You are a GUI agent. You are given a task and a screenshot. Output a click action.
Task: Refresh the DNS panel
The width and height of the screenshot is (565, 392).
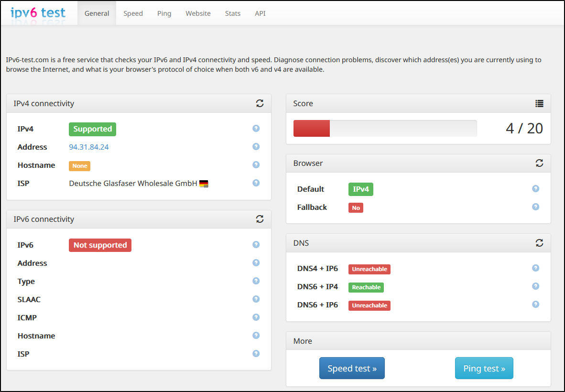(x=539, y=243)
